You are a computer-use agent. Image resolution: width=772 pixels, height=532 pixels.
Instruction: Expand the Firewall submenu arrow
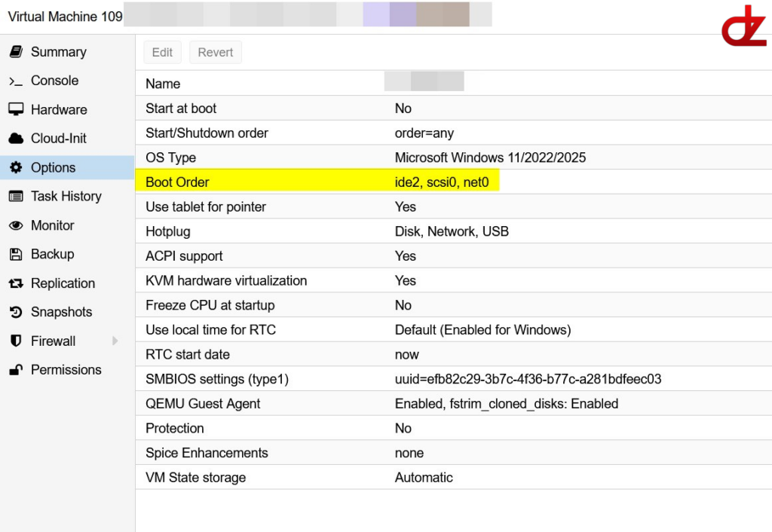click(115, 341)
